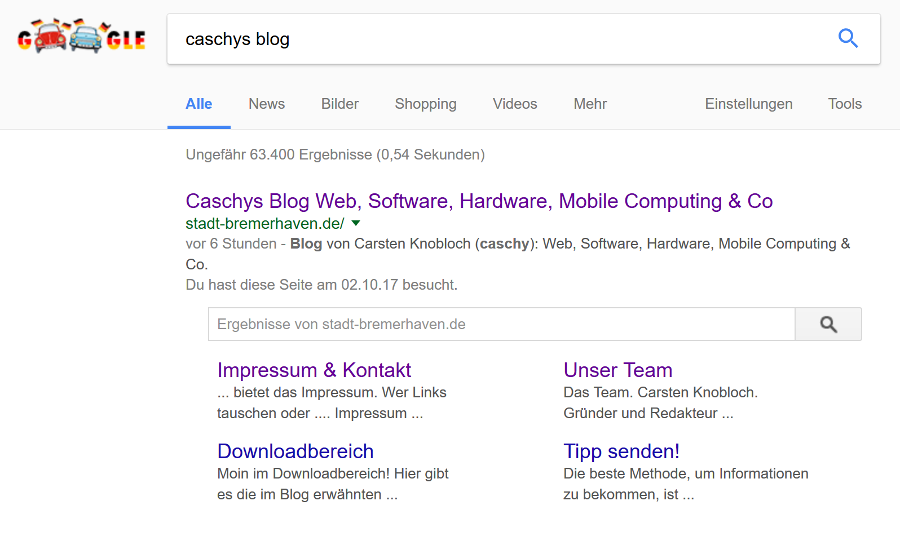Select the Alle tab
Screen dimensions: 900x545
click(x=199, y=104)
